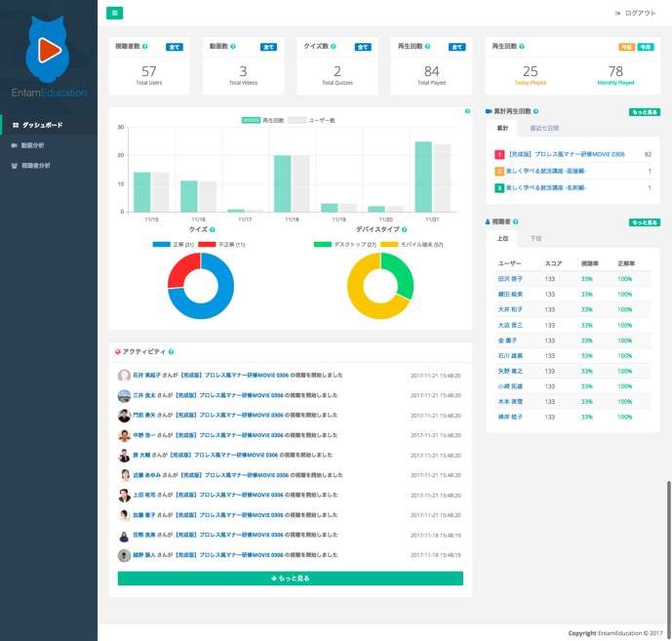Open the help icon next to 動画数
The image size is (672, 641).
(233, 46)
